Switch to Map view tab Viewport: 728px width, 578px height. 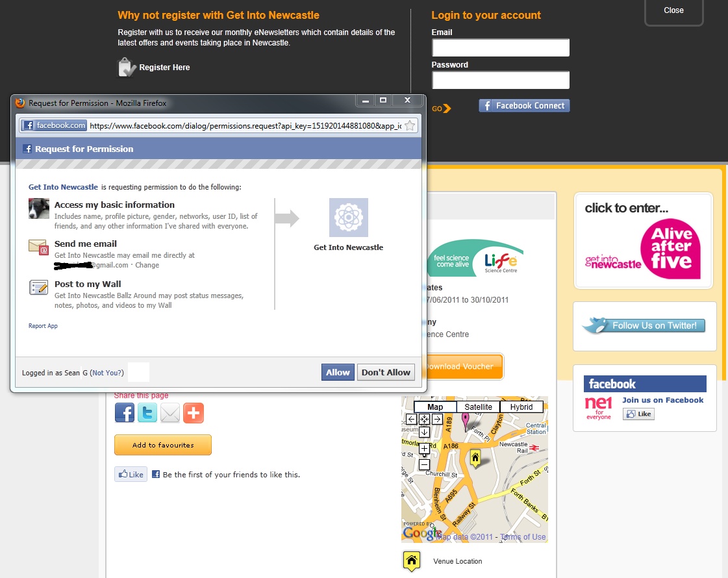pos(435,407)
